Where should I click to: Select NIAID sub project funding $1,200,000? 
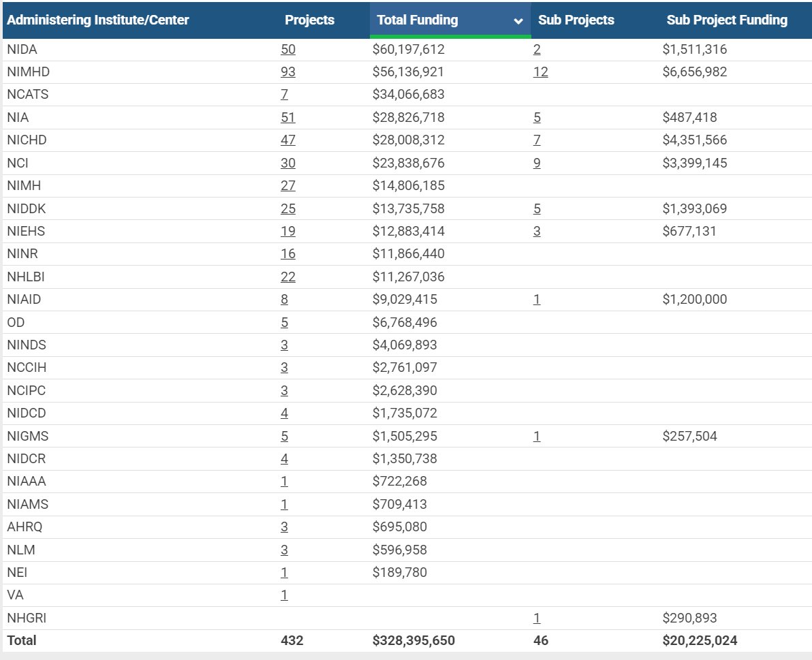(x=694, y=299)
